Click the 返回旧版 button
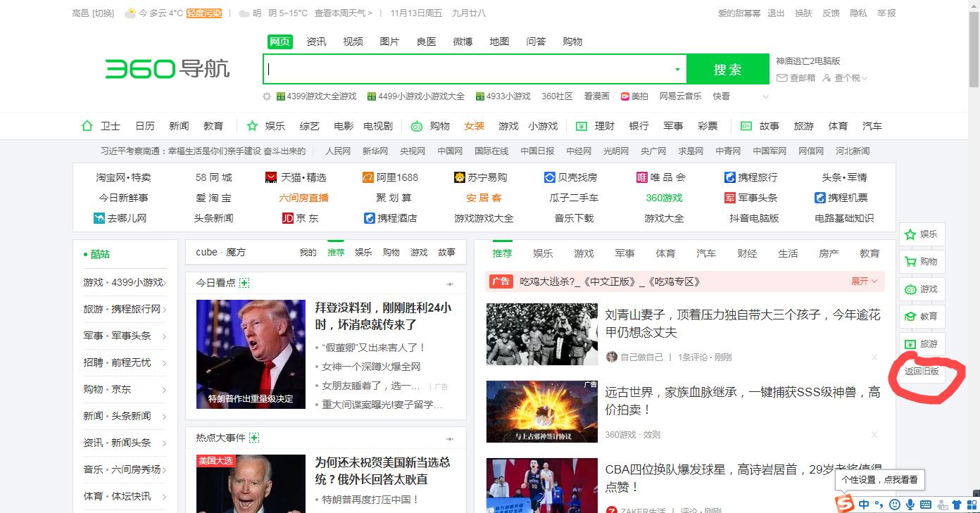 (x=922, y=371)
